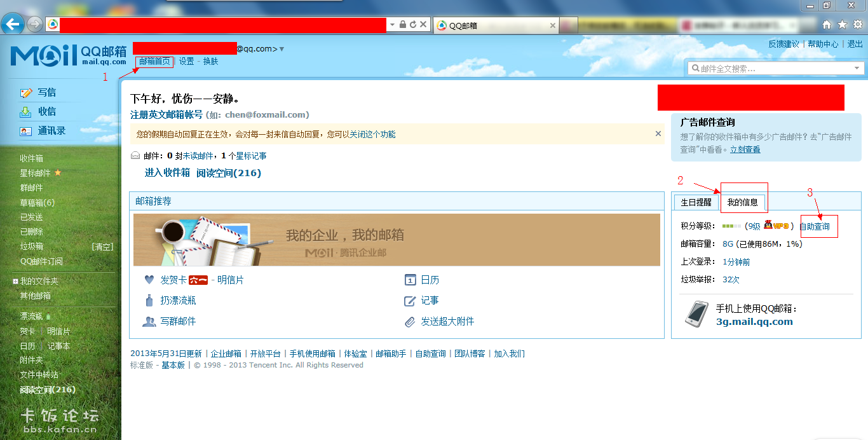Viewport: 868px width, 440px height.
Task: Click 邮箱首页 to go home
Action: pos(153,61)
